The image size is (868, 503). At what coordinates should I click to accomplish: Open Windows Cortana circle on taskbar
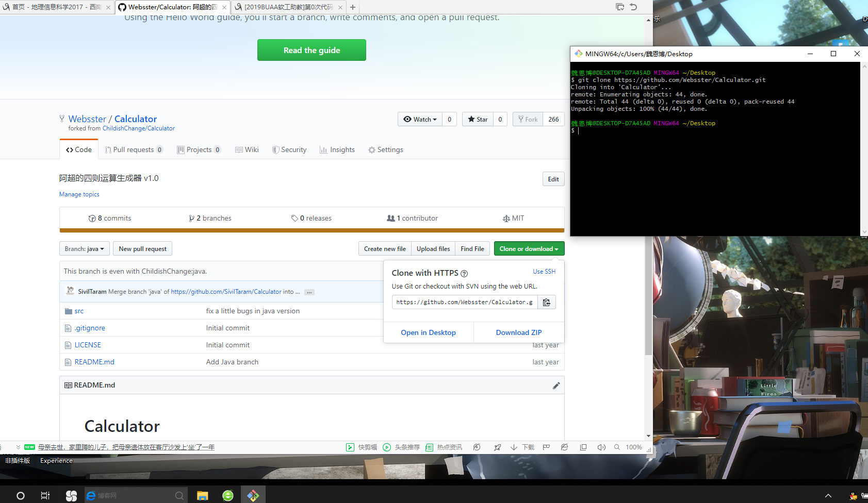tap(21, 496)
